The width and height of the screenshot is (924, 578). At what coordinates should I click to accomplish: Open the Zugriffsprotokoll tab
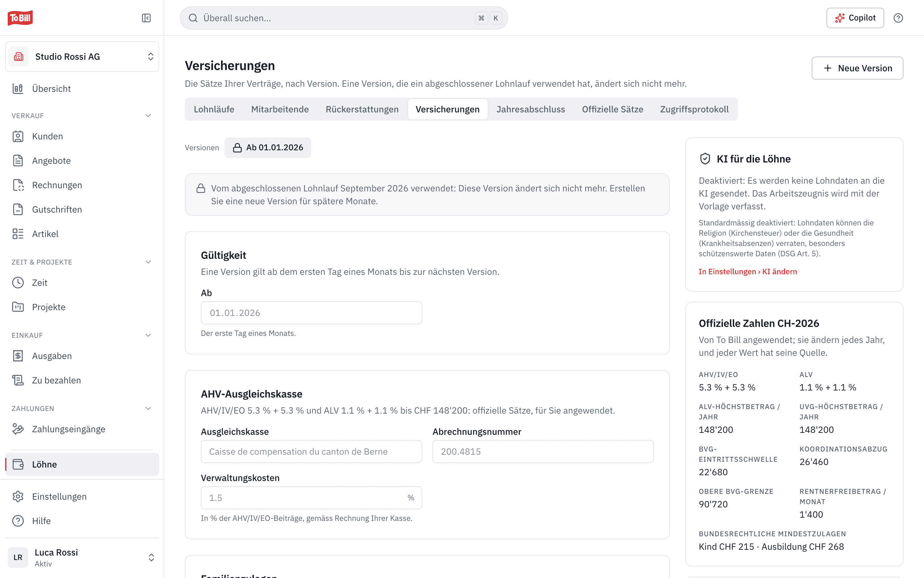(x=694, y=109)
